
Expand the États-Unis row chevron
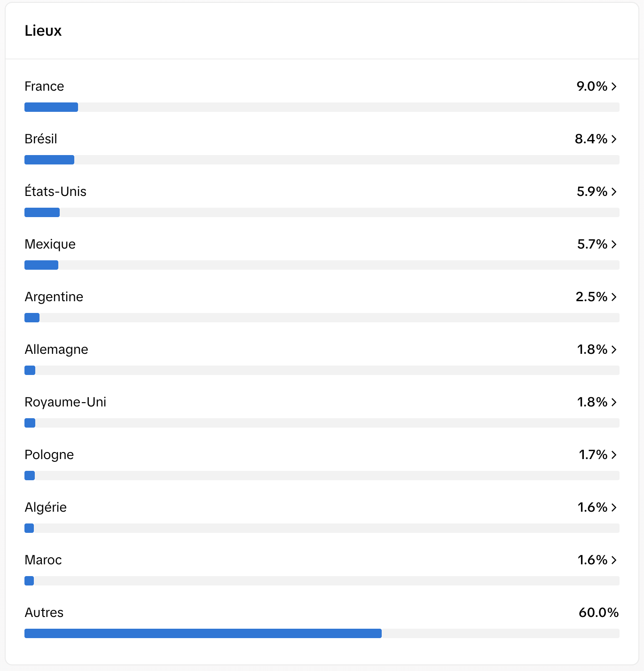pyautogui.click(x=614, y=192)
